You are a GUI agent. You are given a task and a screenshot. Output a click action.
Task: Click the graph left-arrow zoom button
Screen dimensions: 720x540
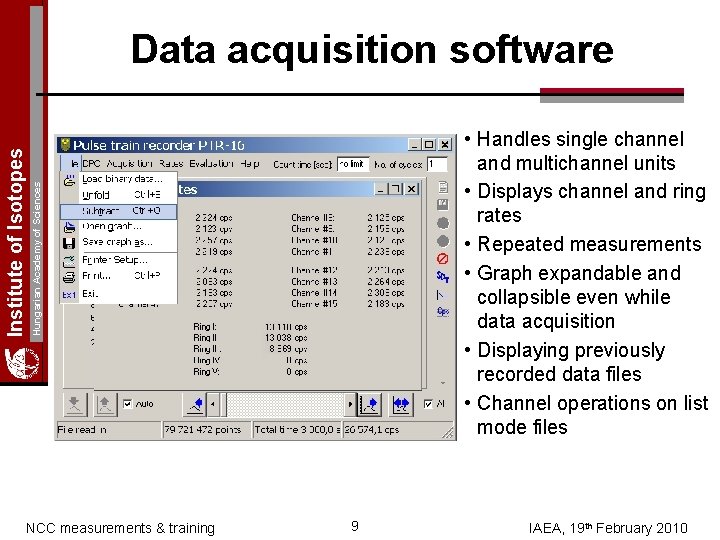pos(196,405)
